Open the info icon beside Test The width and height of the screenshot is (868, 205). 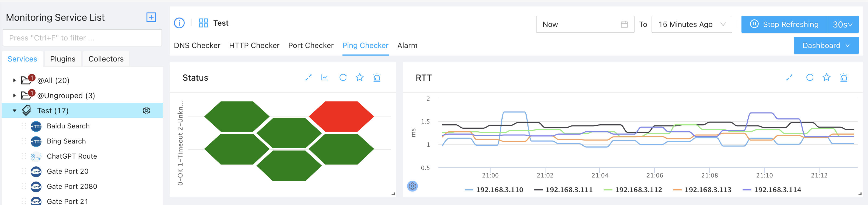click(x=179, y=23)
